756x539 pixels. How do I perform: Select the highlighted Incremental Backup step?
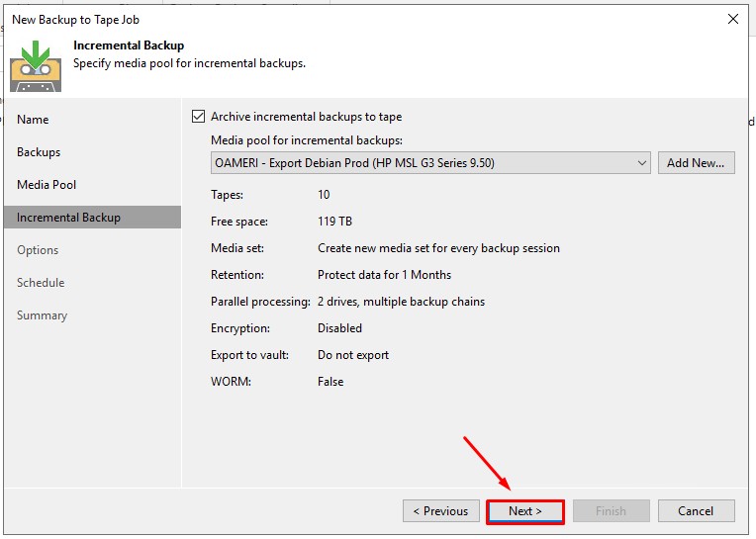(x=68, y=218)
